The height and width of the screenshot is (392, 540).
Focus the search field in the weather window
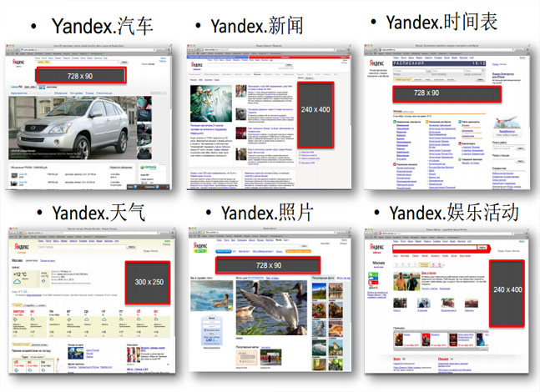(x=82, y=247)
